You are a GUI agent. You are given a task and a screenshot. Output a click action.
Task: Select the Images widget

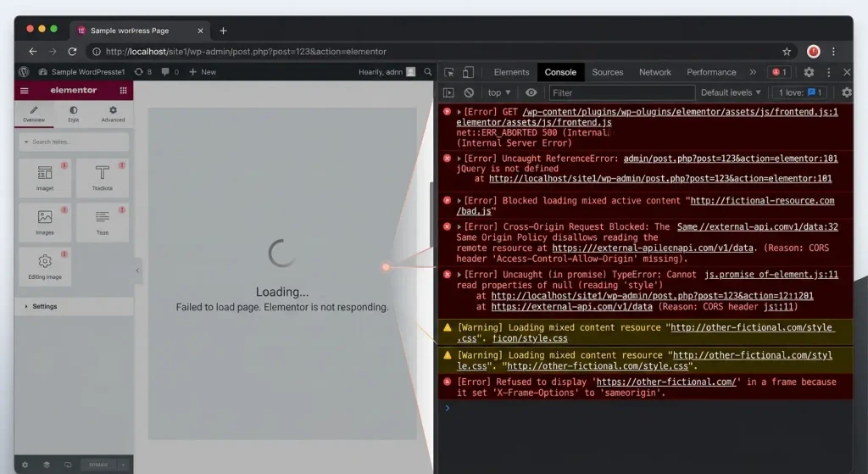[x=45, y=222]
